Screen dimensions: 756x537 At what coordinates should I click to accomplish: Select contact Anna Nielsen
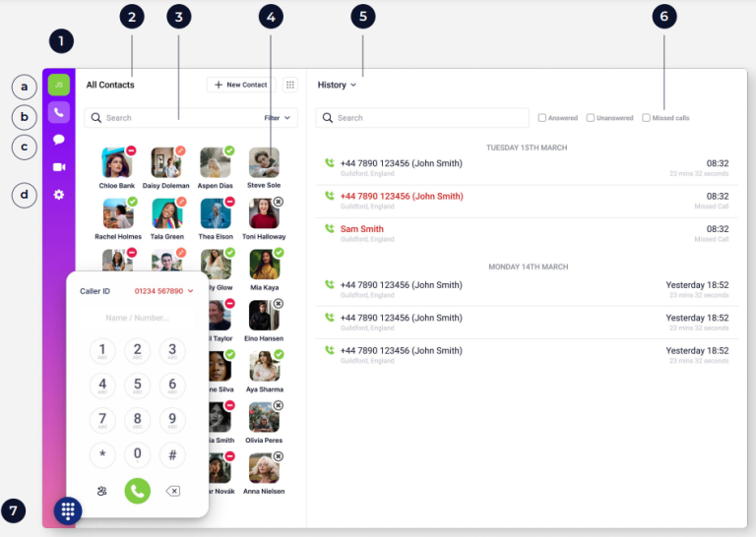pos(264,474)
